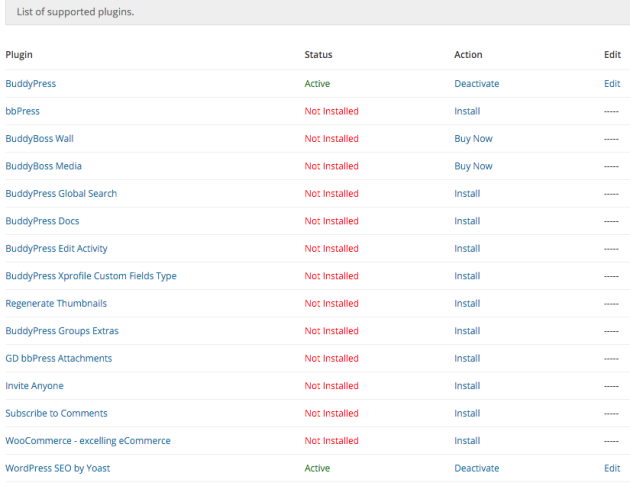Viewport: 630px width, 486px height.
Task: Install GD bbPress Attachments
Action: 467,358
